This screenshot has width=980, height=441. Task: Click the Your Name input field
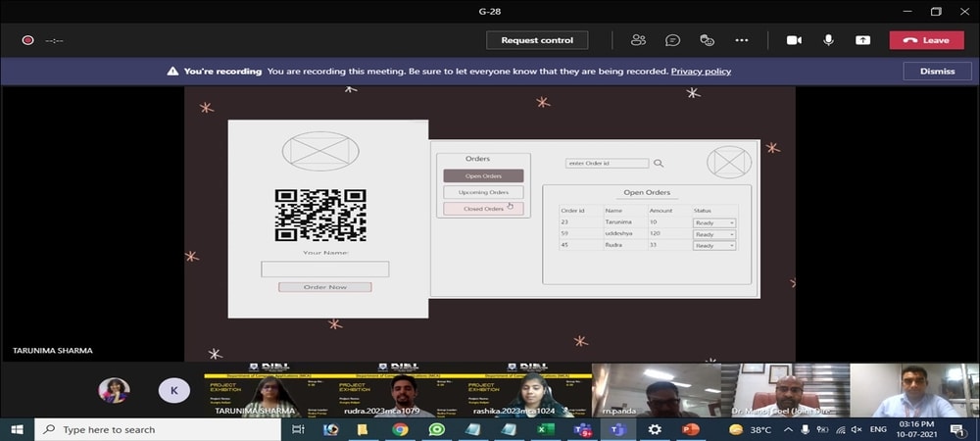pyautogui.click(x=324, y=269)
